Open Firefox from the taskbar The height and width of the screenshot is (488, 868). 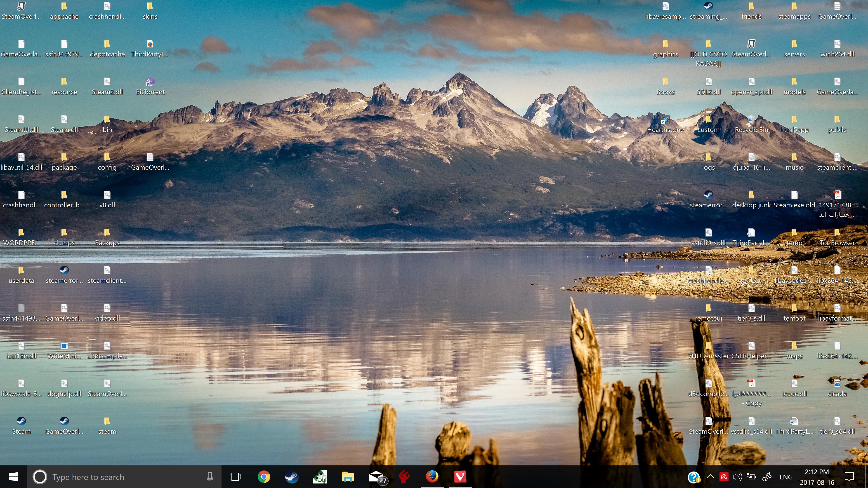tap(432, 477)
